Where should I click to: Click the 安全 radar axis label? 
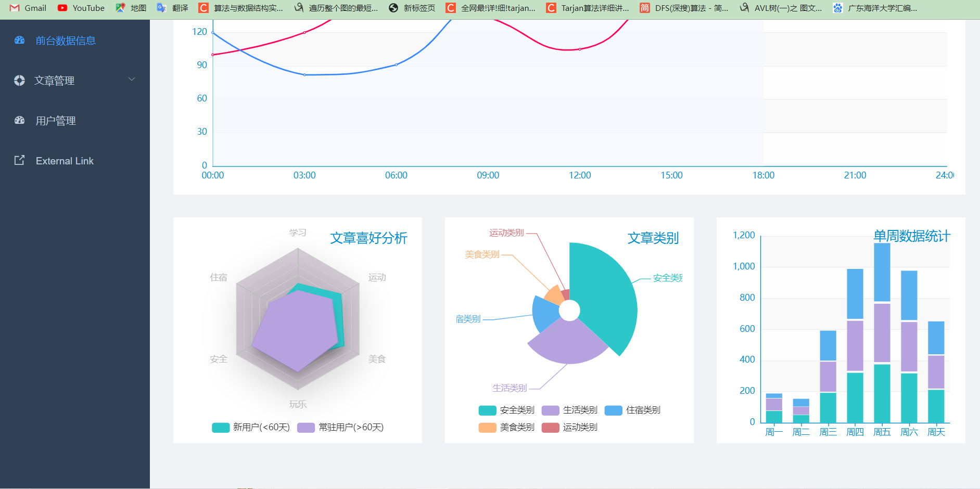[x=219, y=359]
